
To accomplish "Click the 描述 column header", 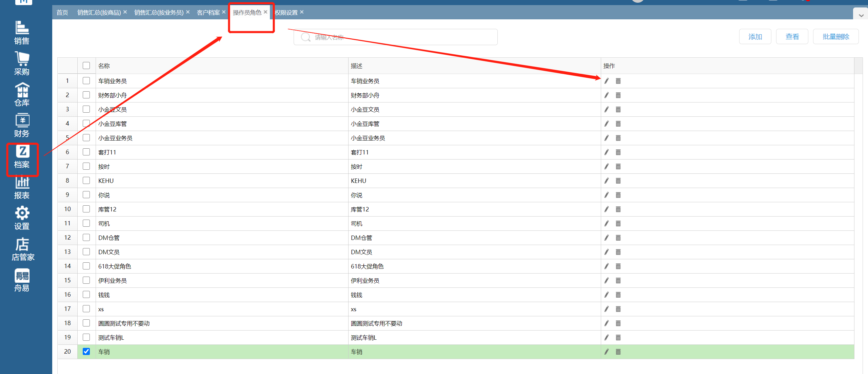I will 474,66.
